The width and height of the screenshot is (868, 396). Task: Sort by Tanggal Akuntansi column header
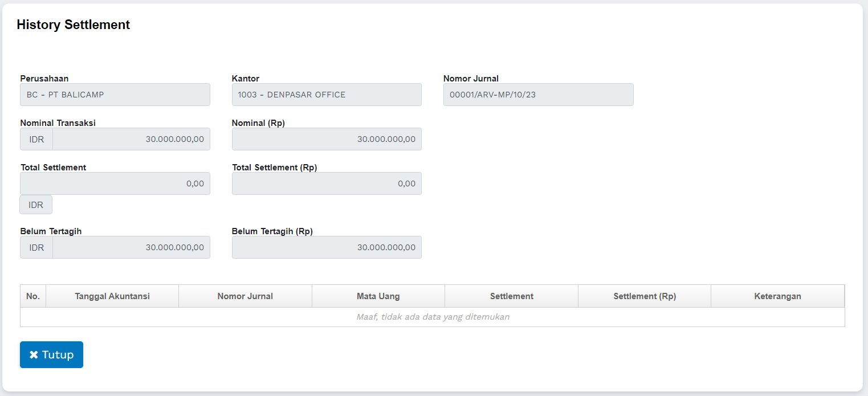(112, 296)
